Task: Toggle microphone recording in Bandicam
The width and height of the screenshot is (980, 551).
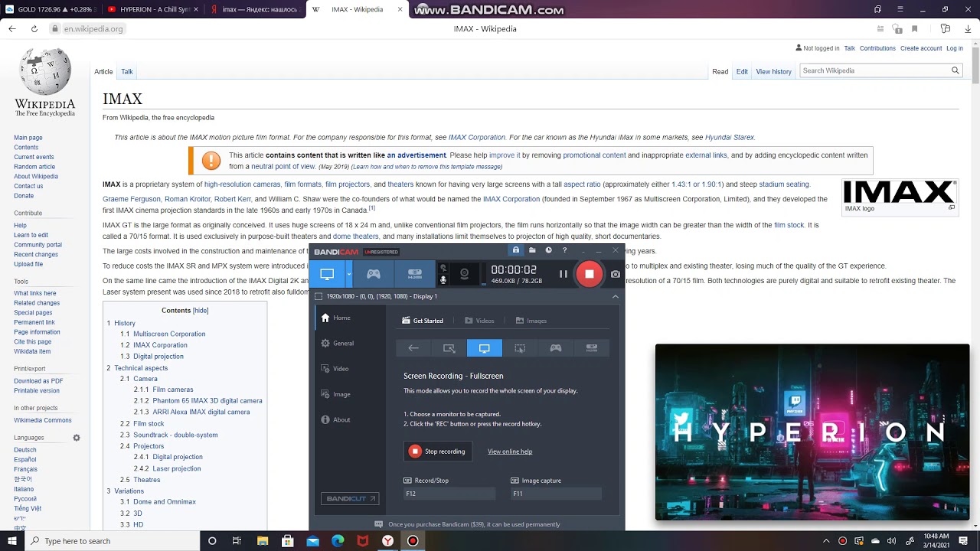Action: tap(443, 280)
